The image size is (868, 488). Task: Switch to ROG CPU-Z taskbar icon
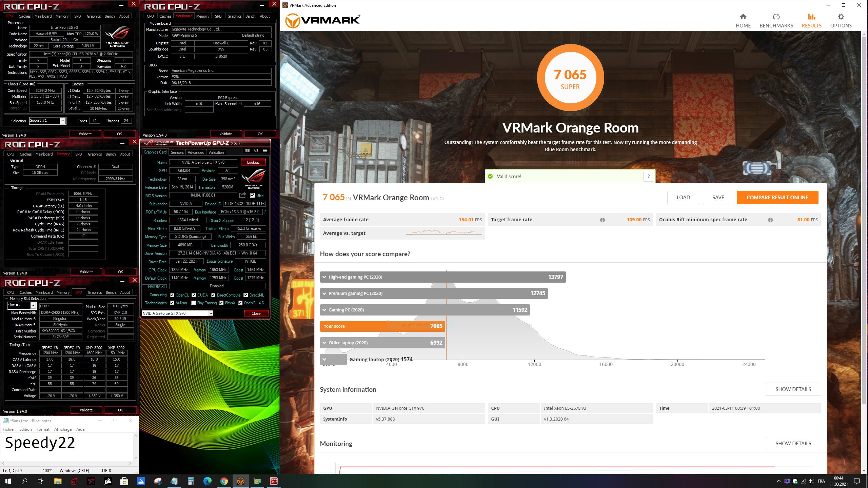[x=274, y=481]
